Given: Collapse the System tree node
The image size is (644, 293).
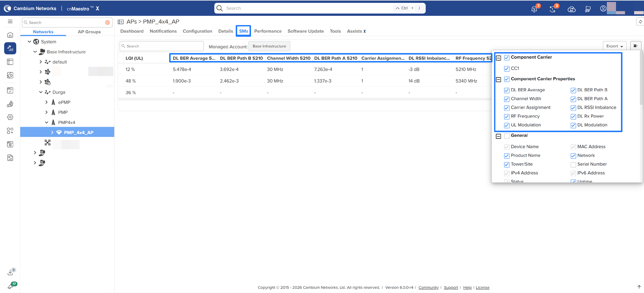Looking at the screenshot, I should [x=29, y=42].
